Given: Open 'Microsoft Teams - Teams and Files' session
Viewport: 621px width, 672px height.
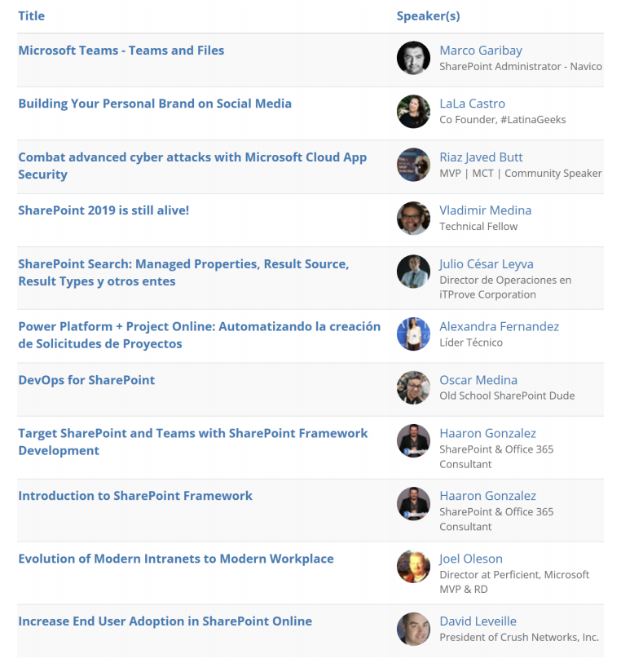Looking at the screenshot, I should (x=121, y=51).
